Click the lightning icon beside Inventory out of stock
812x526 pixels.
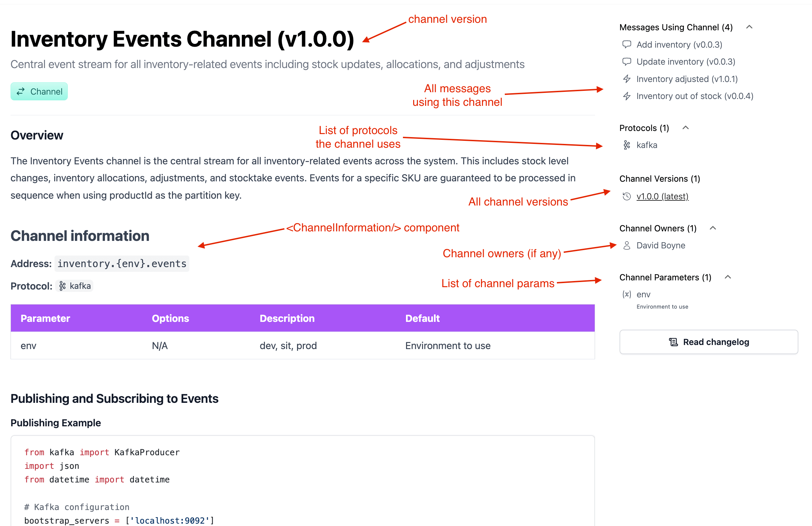coord(627,96)
